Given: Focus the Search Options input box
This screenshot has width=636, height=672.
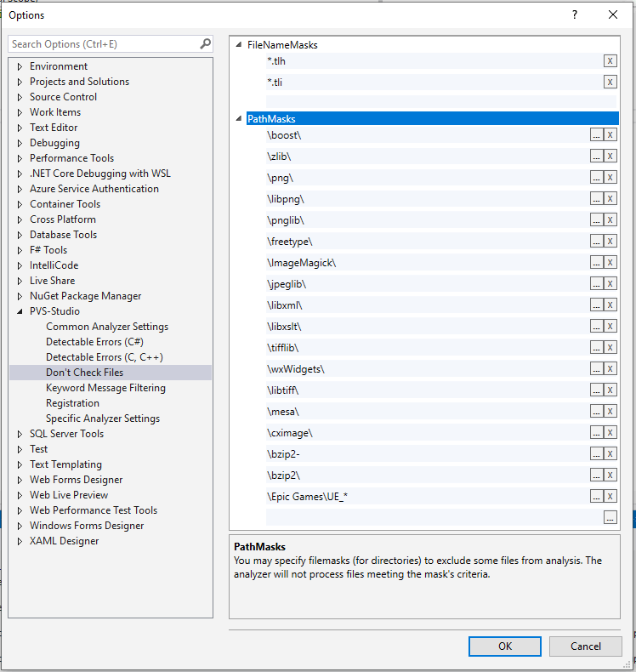Looking at the screenshot, I should [104, 44].
